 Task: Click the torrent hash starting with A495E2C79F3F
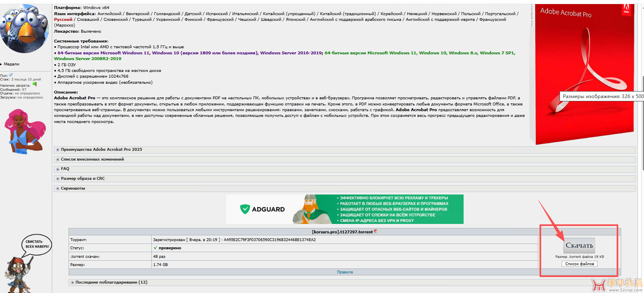tap(270, 240)
